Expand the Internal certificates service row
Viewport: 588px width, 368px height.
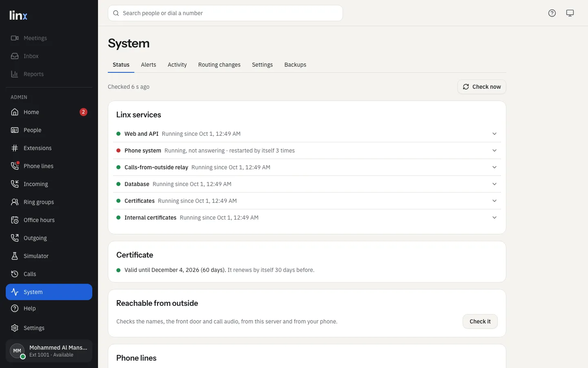pos(307,218)
